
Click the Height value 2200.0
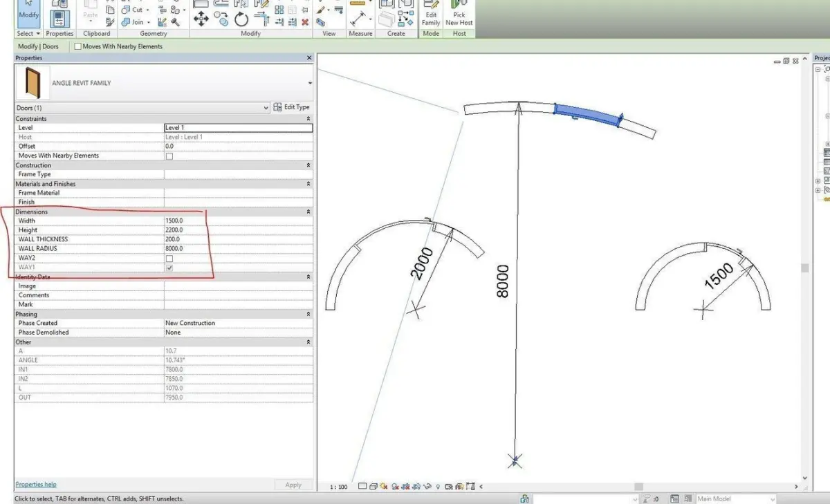tap(174, 230)
